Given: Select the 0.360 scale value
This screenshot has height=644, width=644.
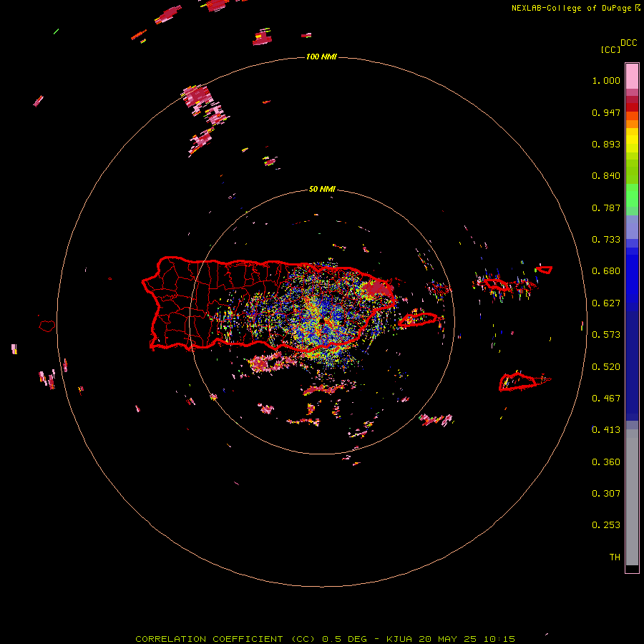Looking at the screenshot, I should point(606,462).
